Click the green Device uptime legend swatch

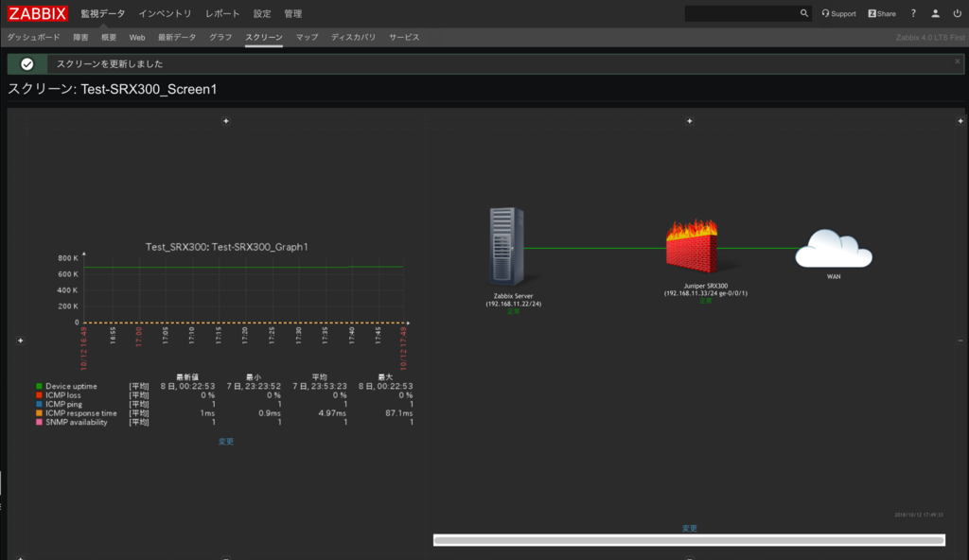(x=39, y=386)
